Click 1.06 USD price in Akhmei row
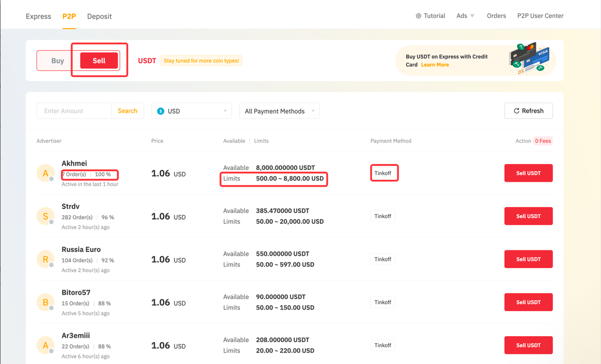Screen dimensions: 601x364 tap(168, 174)
